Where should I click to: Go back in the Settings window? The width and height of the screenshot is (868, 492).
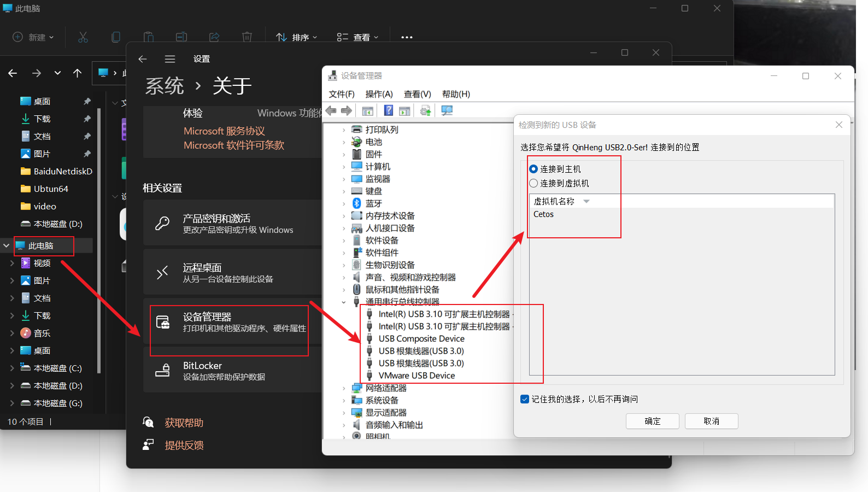coord(143,59)
